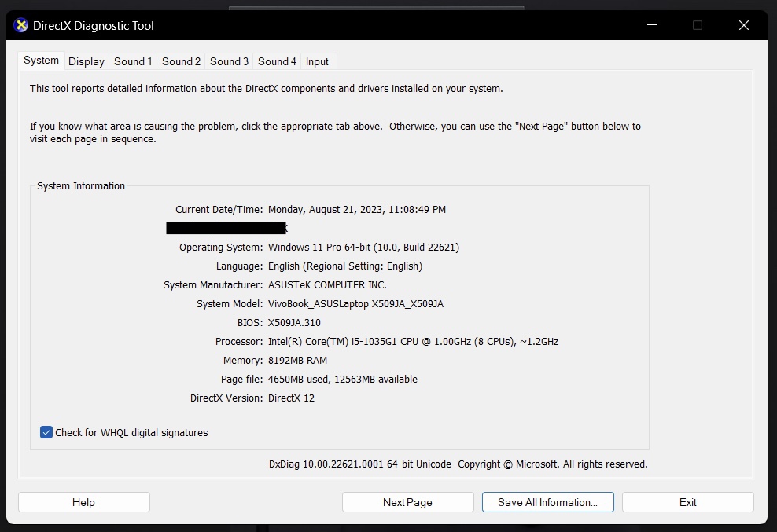777x532 pixels.
Task: Click the Processor: label
Action: click(x=239, y=341)
